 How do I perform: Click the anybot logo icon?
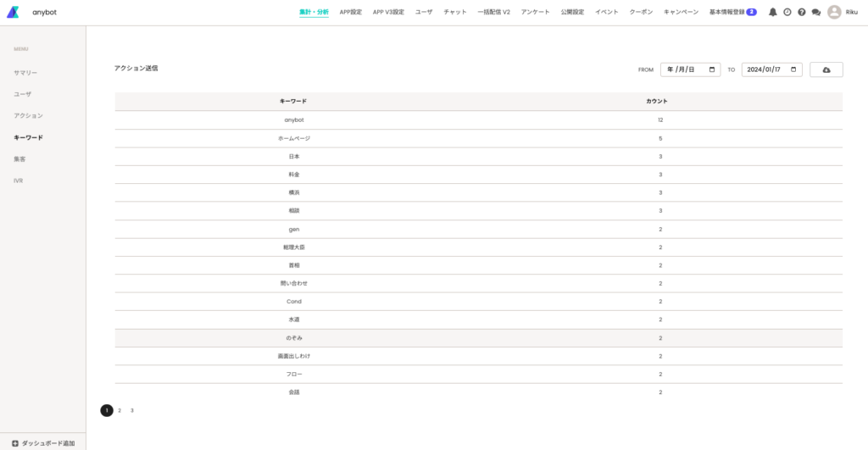coord(13,12)
